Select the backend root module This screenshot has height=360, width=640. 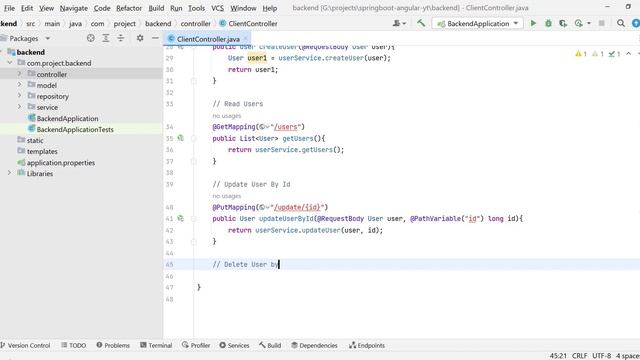pyautogui.click(x=31, y=52)
